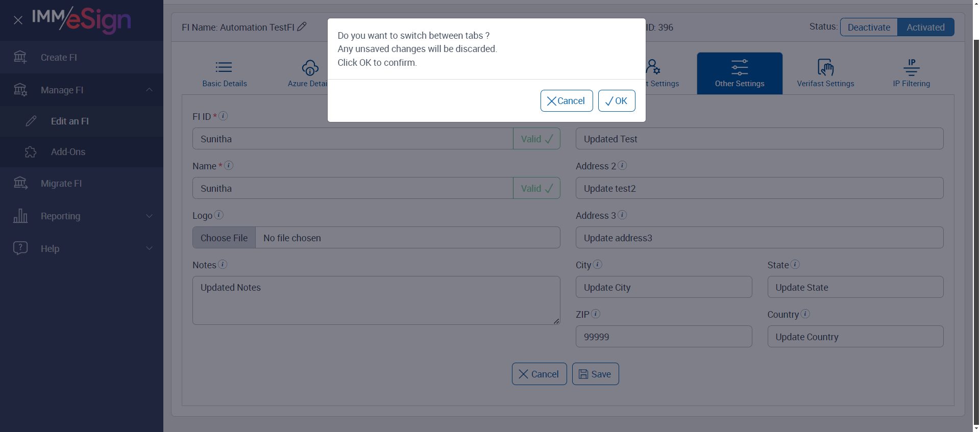Screen dimensions: 980x432
Task: Confirm dialog by clicking OK
Action: pos(616,100)
